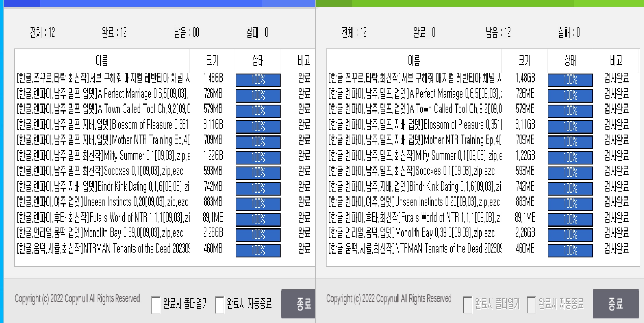Click 검사완료 status of 'Bindr Kink Dating' row
Viewport: 644px width, 323px height.
tap(616, 187)
